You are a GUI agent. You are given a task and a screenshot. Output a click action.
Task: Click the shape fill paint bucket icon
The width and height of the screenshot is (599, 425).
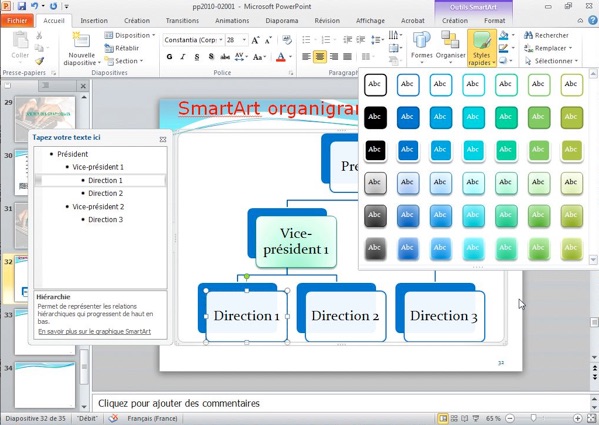[x=504, y=35]
